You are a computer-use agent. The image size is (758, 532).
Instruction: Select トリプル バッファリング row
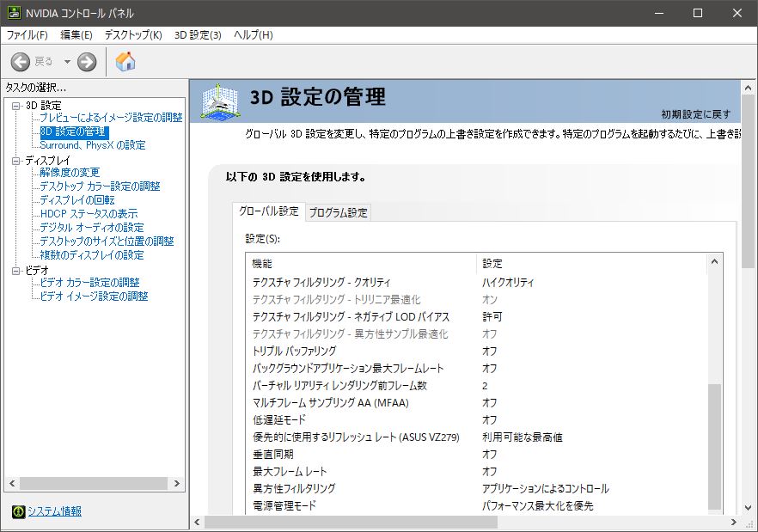[476, 352]
